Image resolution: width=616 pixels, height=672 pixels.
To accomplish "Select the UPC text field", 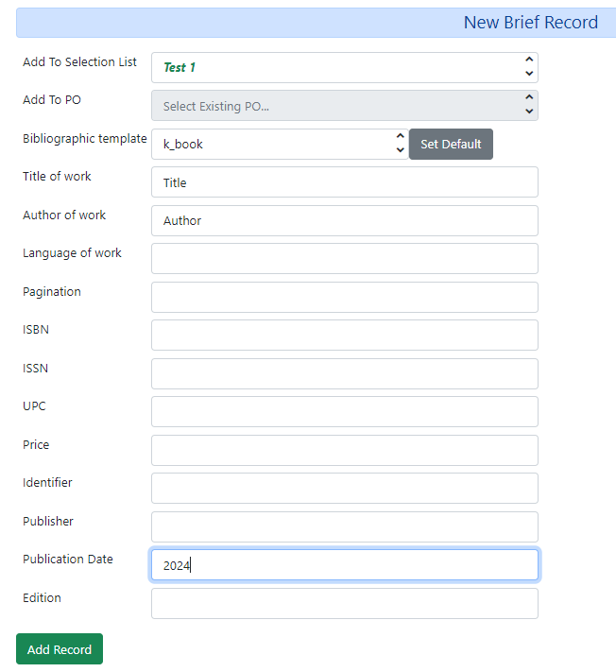I will coord(344,412).
